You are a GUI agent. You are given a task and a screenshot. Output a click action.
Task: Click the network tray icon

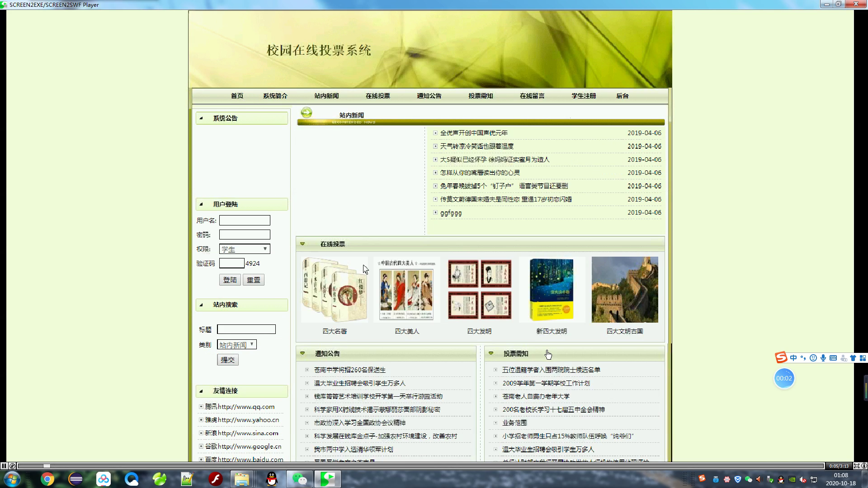tap(814, 479)
